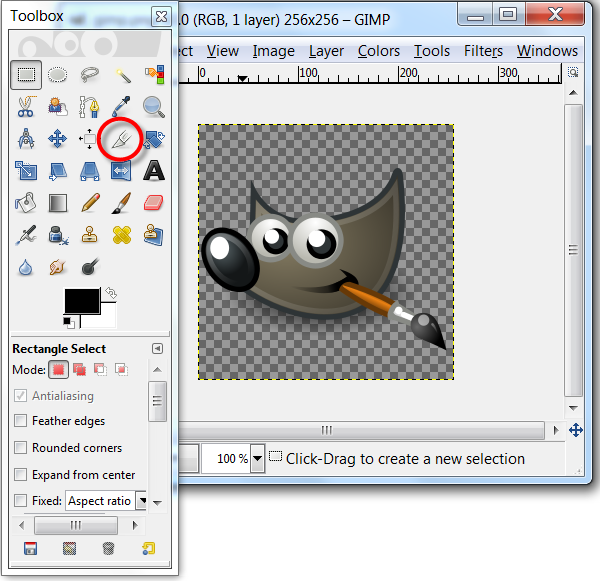Toggle the Antialiasing checkbox
This screenshot has width=600, height=581.
pyautogui.click(x=20, y=395)
